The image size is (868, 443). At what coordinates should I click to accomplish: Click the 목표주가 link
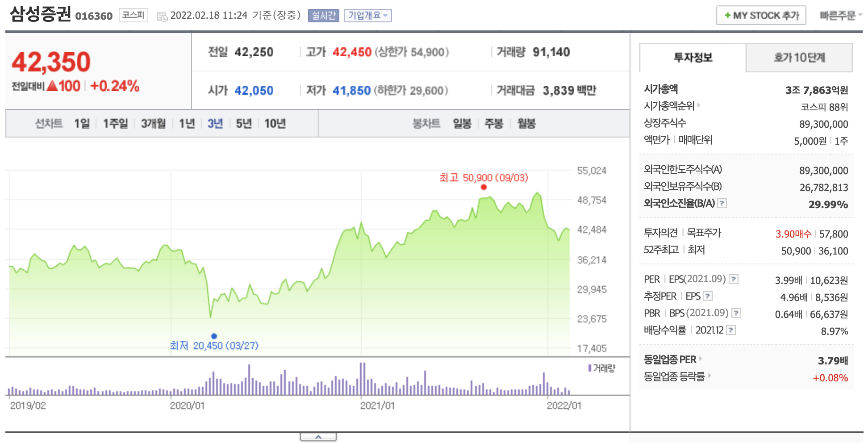(x=704, y=233)
